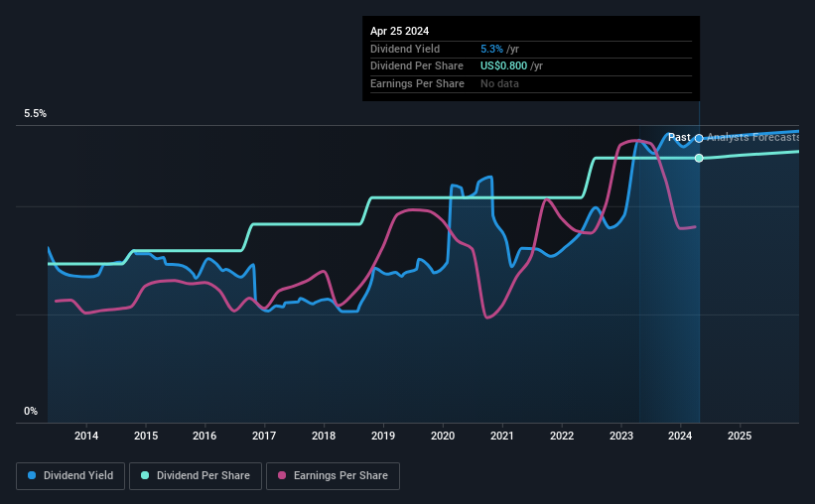Click the Apr 25 2024 tooltip date
The width and height of the screenshot is (815, 504).
click(400, 31)
